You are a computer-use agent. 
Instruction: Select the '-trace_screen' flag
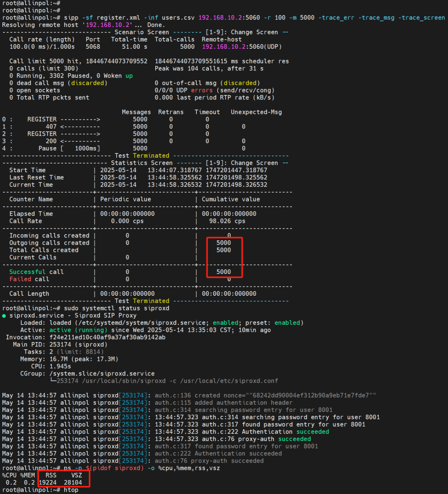coord(421,18)
